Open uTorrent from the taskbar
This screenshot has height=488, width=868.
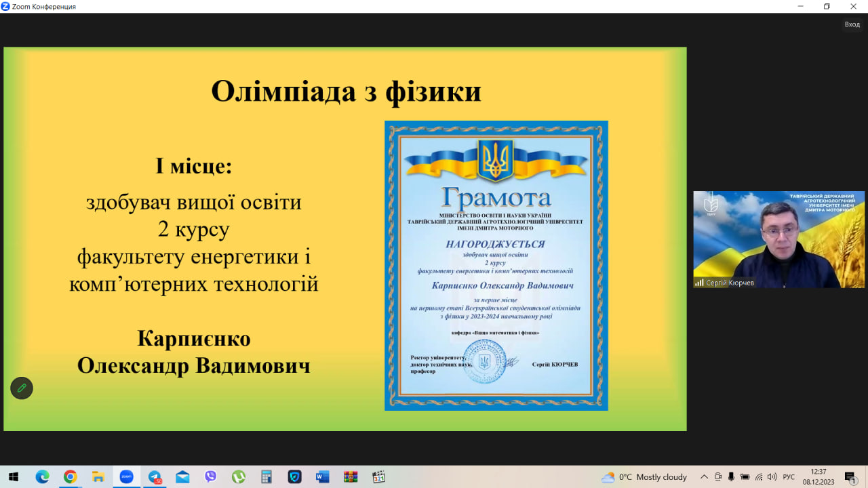coord(239,476)
